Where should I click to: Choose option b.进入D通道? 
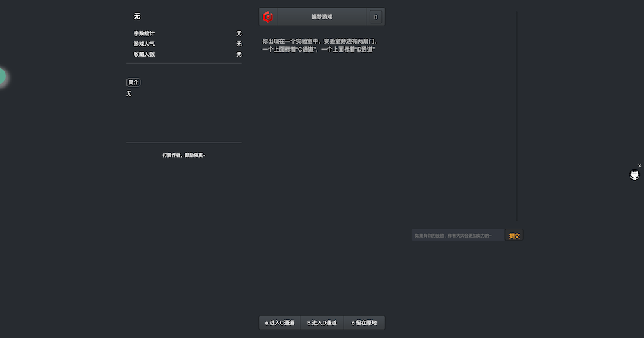[322, 323]
